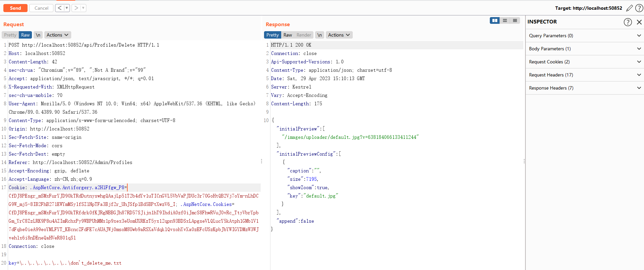Click the Api-Supported-Versions response header
The height and width of the screenshot is (270, 644).
click(x=307, y=62)
